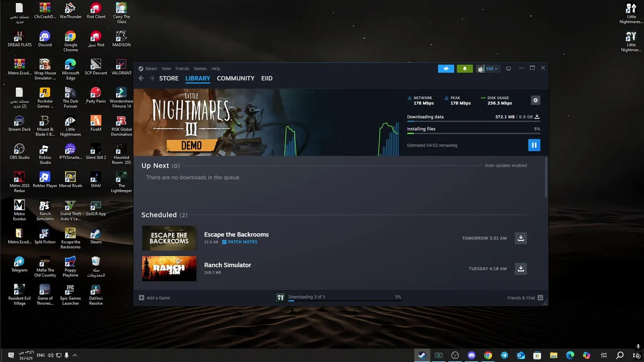Pause the Little Nightmares III demo download
The image size is (644, 362).
pyautogui.click(x=534, y=145)
